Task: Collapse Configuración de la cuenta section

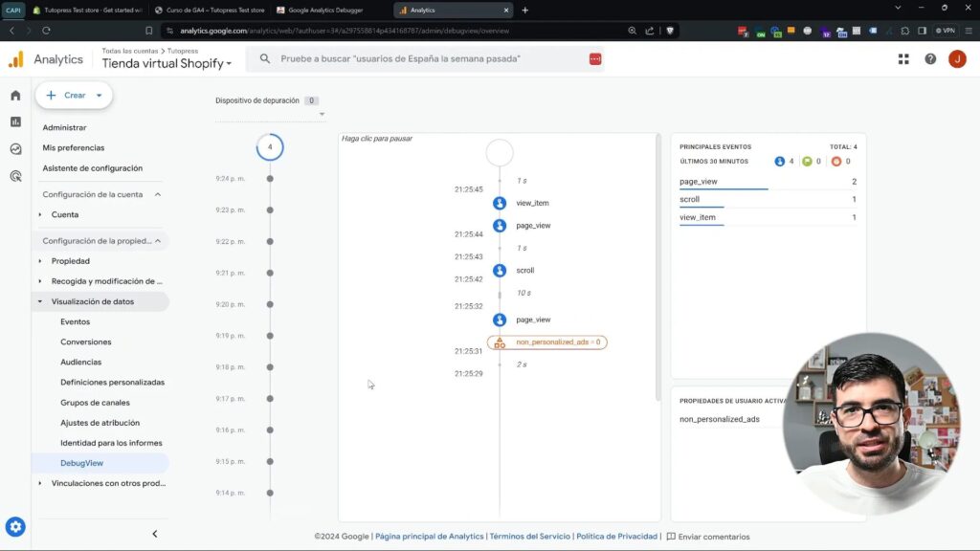Action: point(158,194)
